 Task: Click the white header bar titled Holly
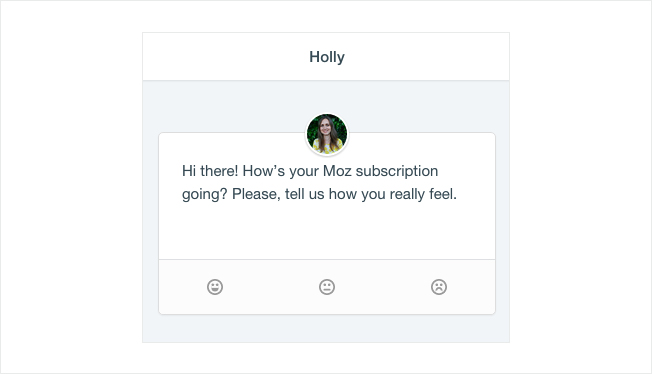pos(326,57)
